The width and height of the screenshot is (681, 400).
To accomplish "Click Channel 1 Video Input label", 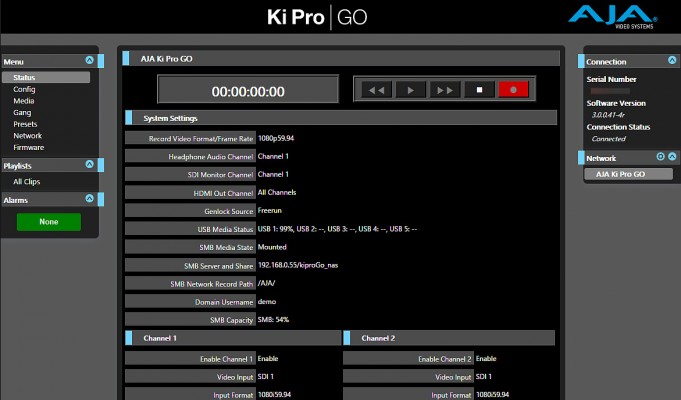I will (x=191, y=377).
